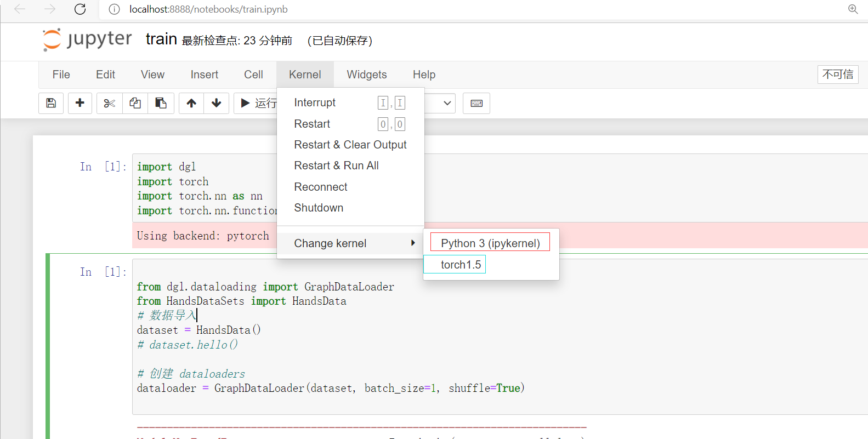Copy selected cells icon
Image resolution: width=868 pixels, height=439 pixels.
[135, 103]
